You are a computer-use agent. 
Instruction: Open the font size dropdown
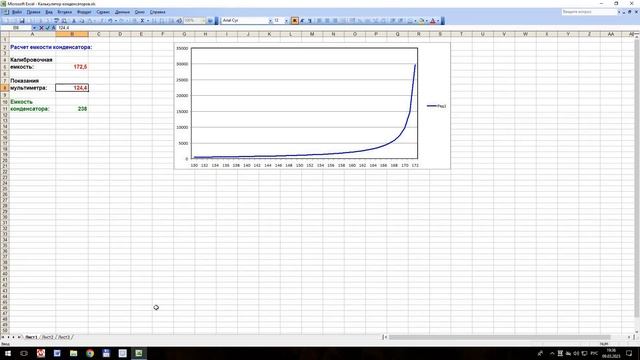pos(287,20)
